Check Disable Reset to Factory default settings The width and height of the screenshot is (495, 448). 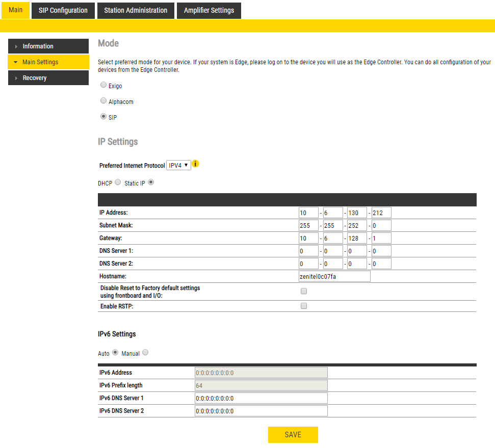click(304, 292)
